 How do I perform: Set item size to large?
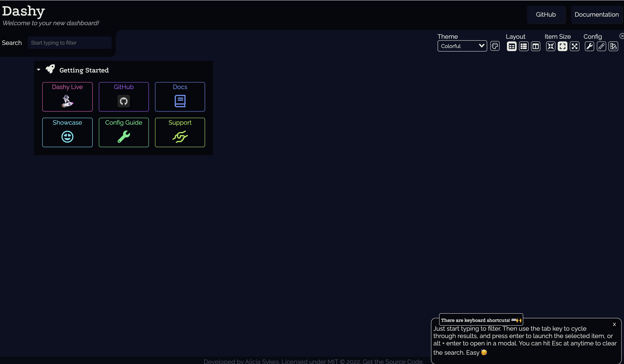pyautogui.click(x=574, y=46)
